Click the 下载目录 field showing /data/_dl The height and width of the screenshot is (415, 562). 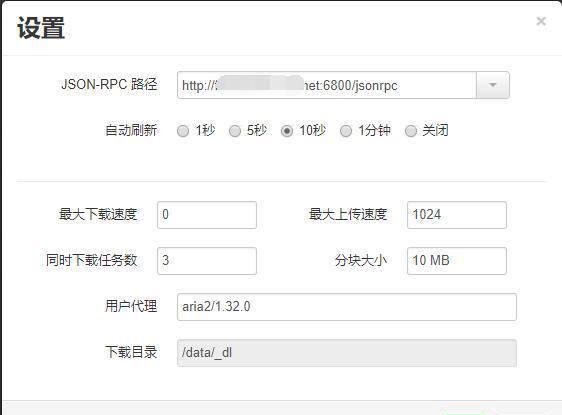347,353
